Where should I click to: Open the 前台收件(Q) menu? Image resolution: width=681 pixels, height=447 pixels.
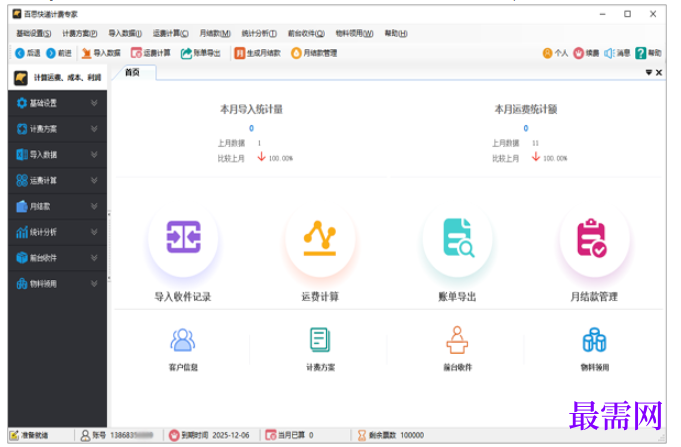(306, 33)
